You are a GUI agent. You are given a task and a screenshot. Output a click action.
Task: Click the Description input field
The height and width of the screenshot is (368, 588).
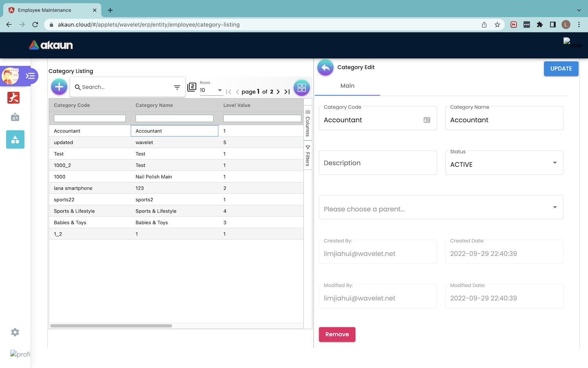378,163
